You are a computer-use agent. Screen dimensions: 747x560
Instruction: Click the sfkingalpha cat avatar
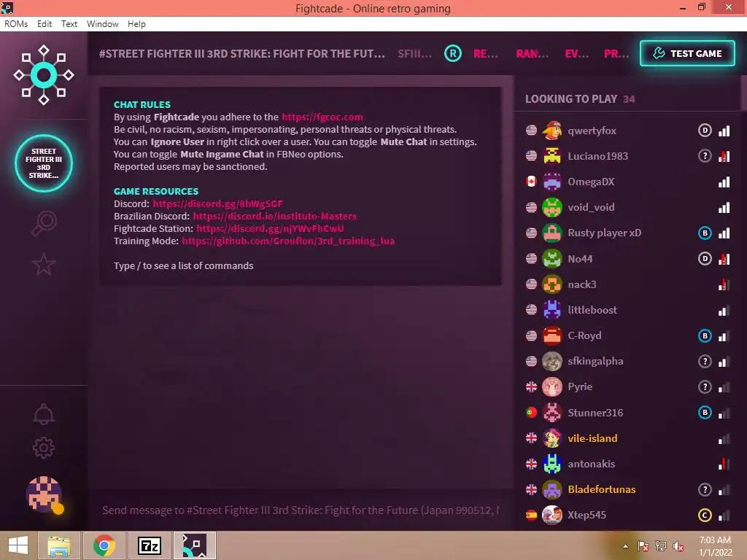[551, 361]
